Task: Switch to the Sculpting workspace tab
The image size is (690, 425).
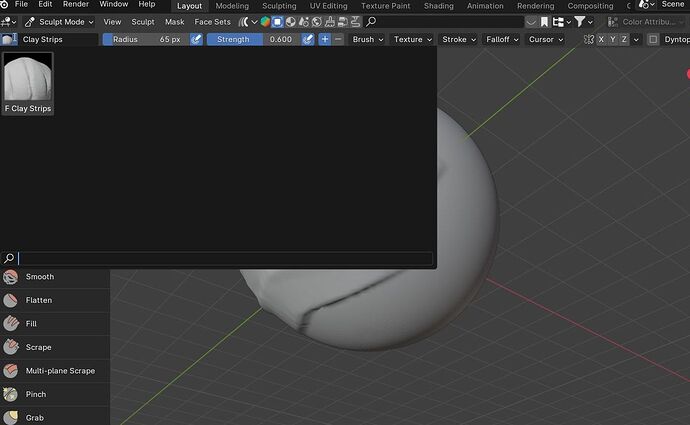Action: point(279,6)
